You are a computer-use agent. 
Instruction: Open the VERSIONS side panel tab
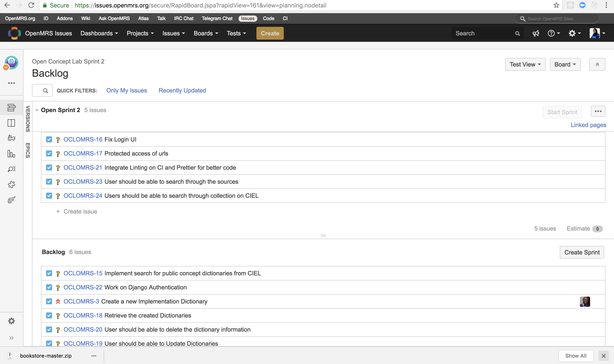tap(28, 119)
